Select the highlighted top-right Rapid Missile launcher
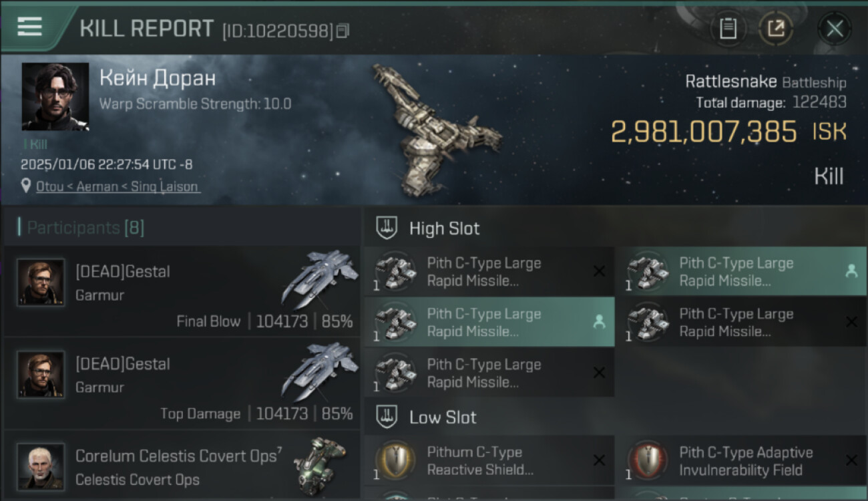 point(741,271)
